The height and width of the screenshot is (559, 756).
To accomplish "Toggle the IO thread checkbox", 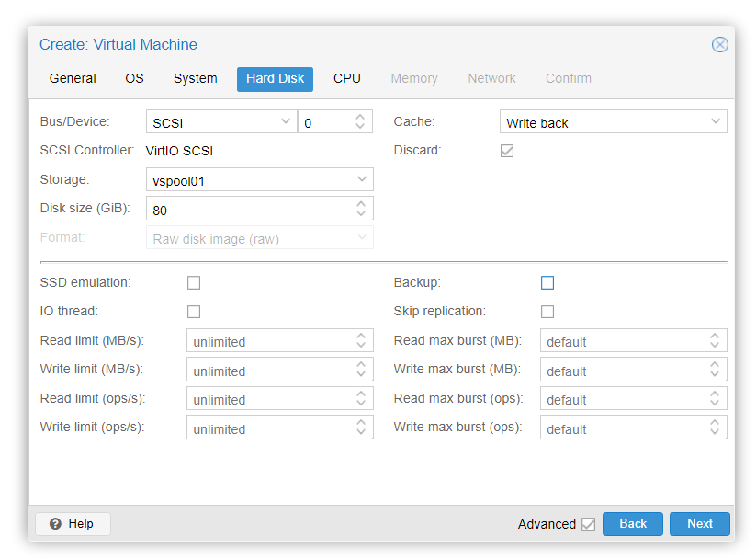I will [194, 312].
